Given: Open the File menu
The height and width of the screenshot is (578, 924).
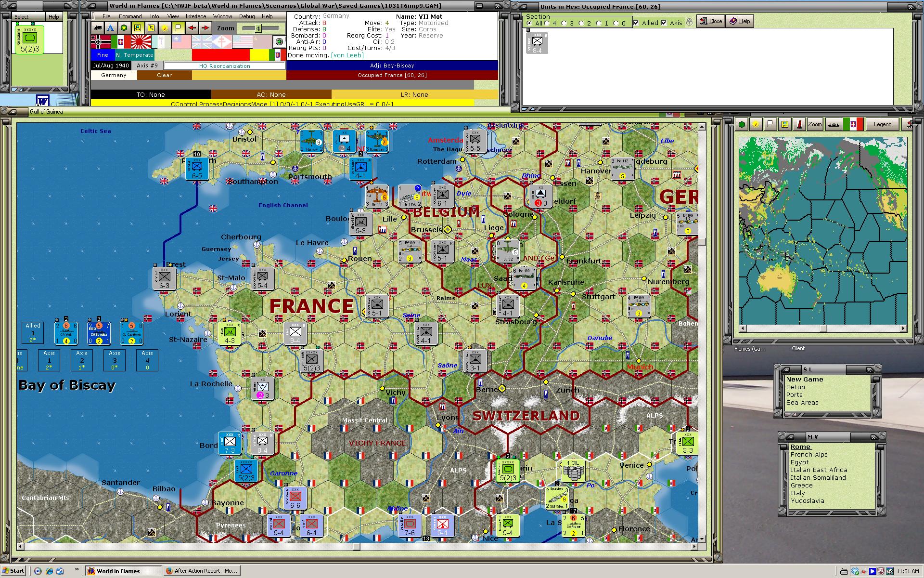Looking at the screenshot, I should [x=106, y=16].
